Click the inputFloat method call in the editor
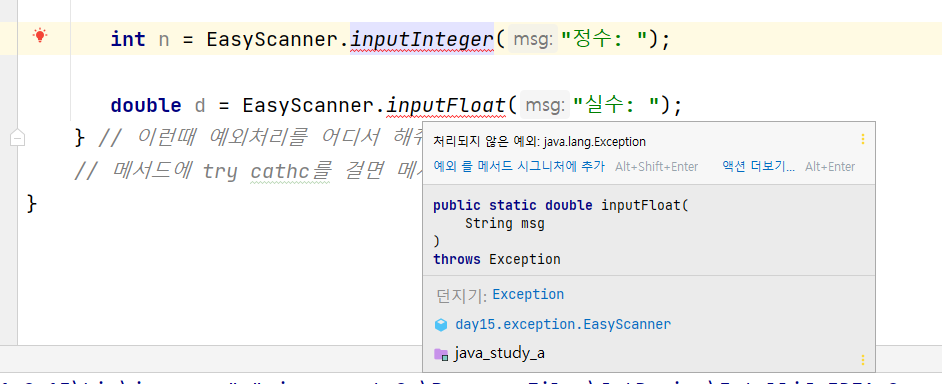The image size is (942, 384). point(446,106)
